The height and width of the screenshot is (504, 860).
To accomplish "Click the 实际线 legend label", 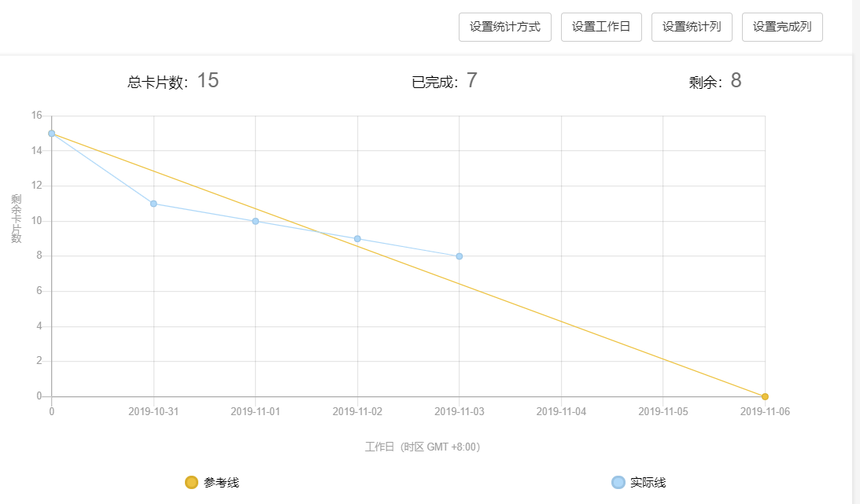I will coord(648,483).
